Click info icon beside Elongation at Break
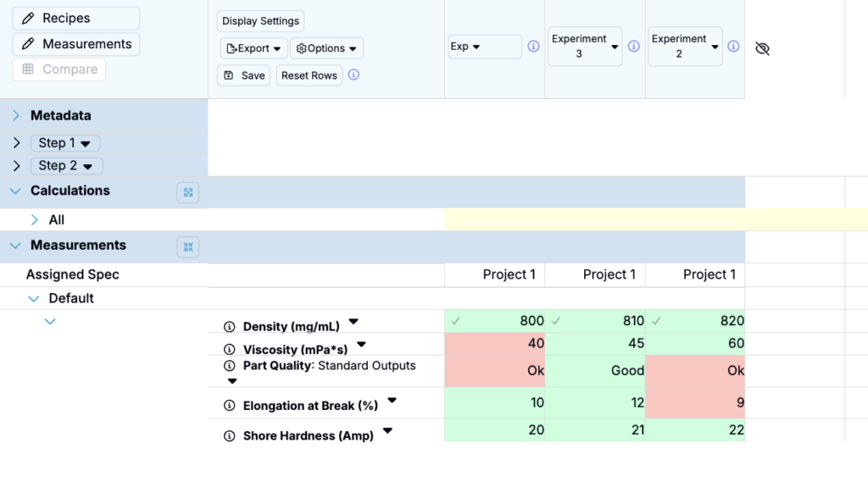 tap(229, 406)
